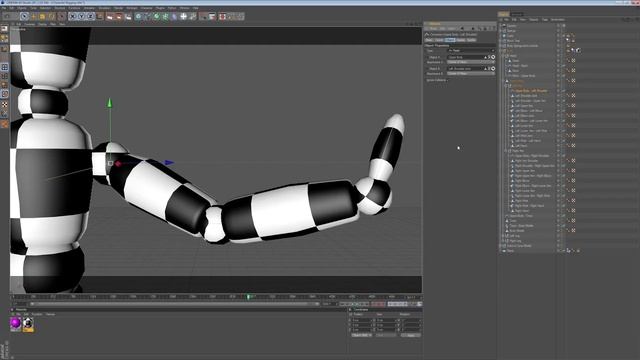The width and height of the screenshot is (640, 360).
Task: Toggle the Y axis lock
Action: [x=82, y=16]
